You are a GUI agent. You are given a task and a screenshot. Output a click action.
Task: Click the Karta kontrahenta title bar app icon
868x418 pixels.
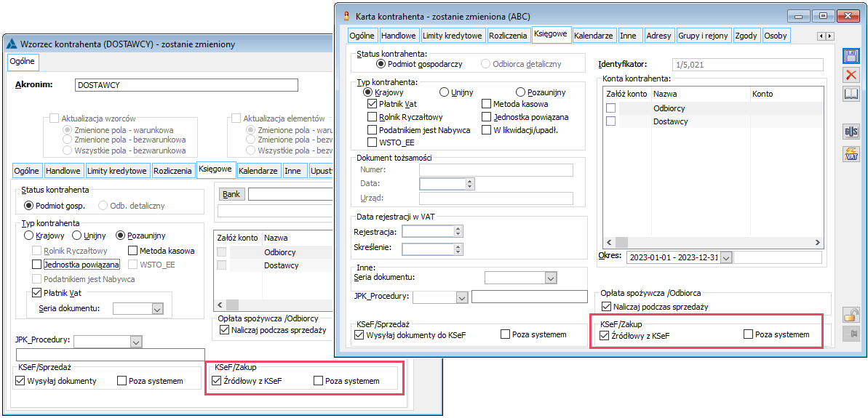click(347, 15)
